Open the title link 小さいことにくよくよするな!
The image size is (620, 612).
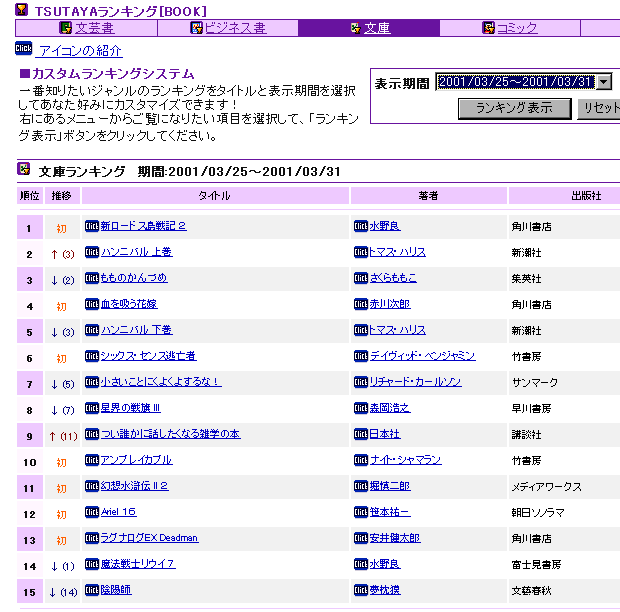[161, 382]
